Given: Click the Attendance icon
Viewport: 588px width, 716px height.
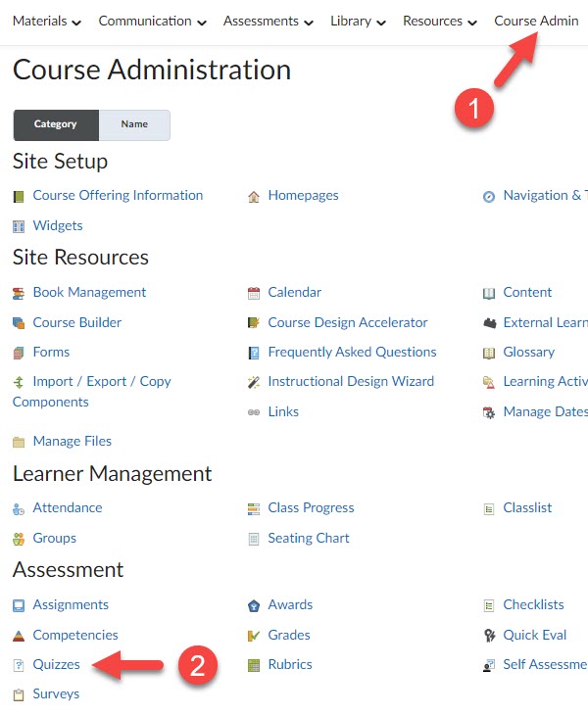Looking at the screenshot, I should click(x=19, y=508).
